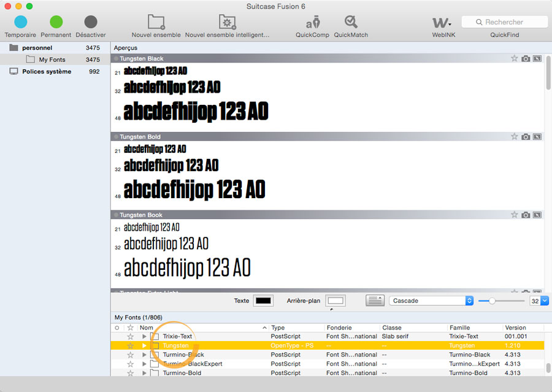Mark Tungsten Book preview as favorite
The height and width of the screenshot is (392, 552).
(x=515, y=215)
